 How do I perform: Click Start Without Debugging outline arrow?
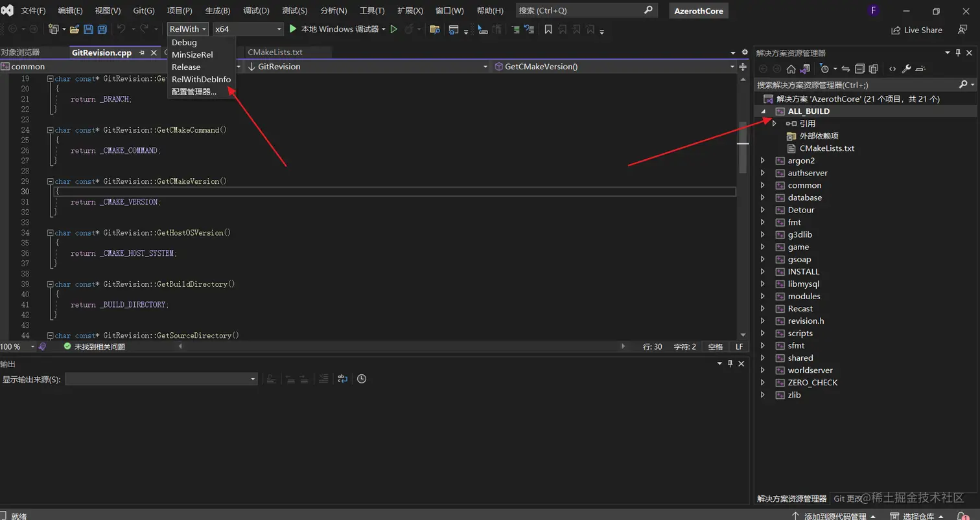coord(393,29)
